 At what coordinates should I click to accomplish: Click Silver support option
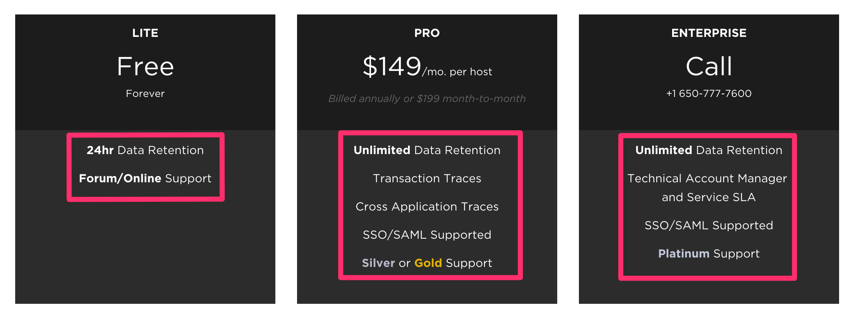(378, 263)
